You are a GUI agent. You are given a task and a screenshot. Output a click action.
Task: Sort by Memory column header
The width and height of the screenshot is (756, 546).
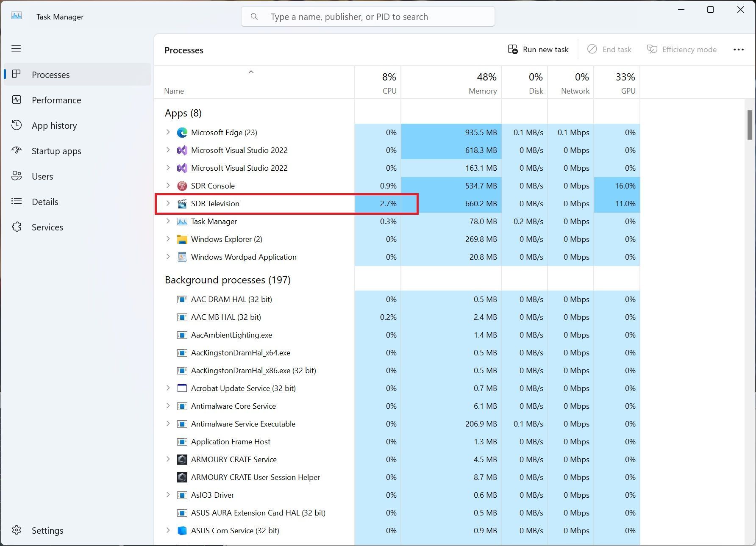[x=451, y=83]
